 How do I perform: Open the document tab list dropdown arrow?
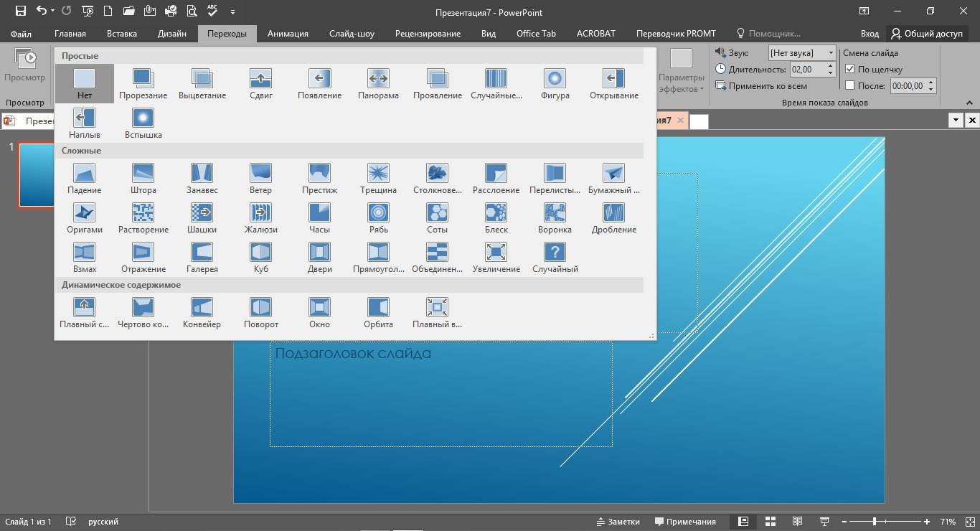coord(956,121)
